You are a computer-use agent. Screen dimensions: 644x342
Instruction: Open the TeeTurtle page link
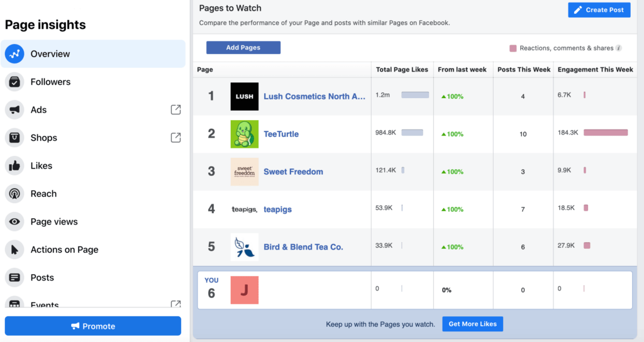(281, 135)
